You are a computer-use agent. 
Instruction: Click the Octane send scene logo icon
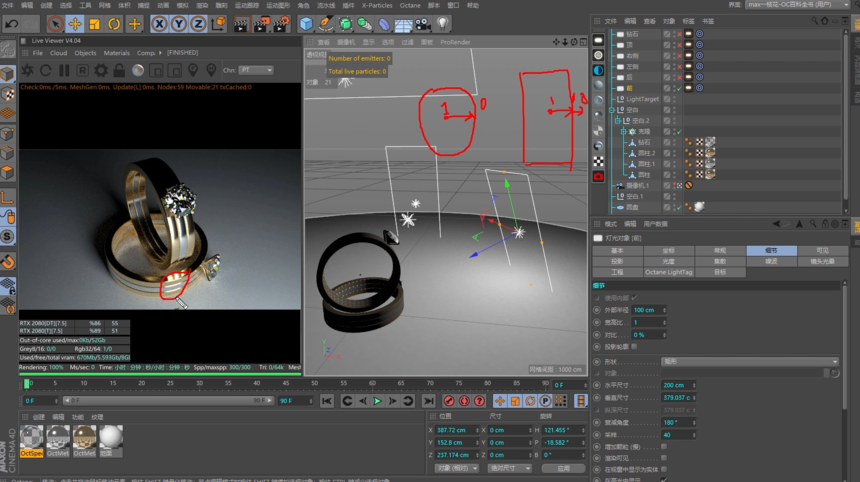pyautogui.click(x=27, y=70)
